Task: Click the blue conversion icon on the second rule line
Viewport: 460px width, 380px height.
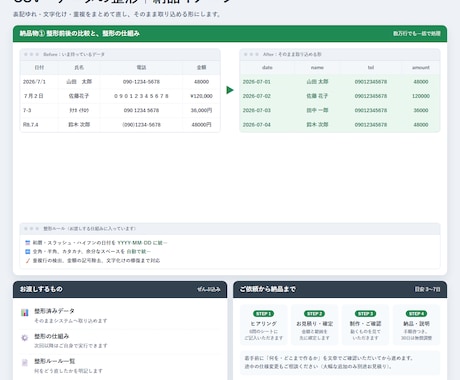Action: click(x=28, y=251)
